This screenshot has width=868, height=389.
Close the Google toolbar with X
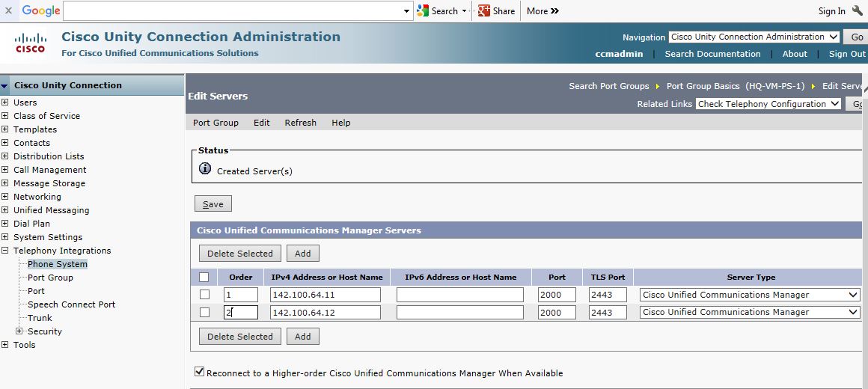8,10
